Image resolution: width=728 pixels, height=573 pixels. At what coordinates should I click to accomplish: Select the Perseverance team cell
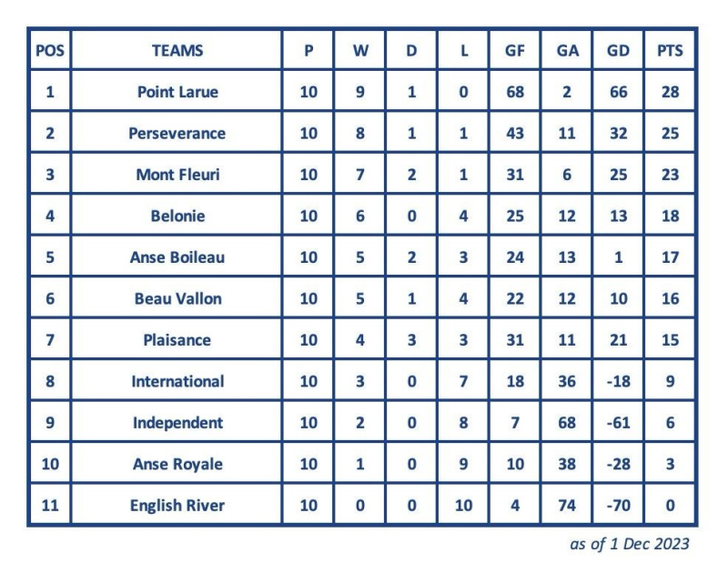pyautogui.click(x=177, y=133)
